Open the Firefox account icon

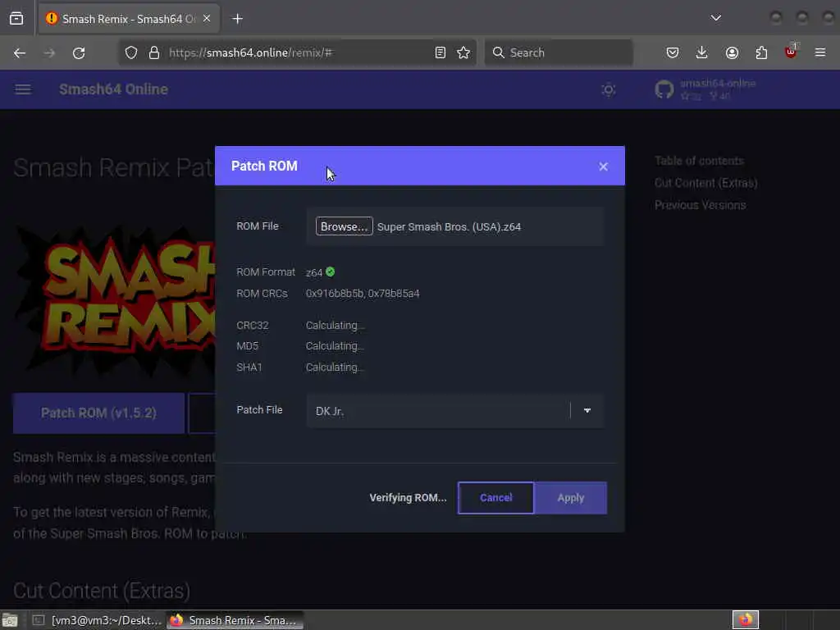[x=732, y=52]
